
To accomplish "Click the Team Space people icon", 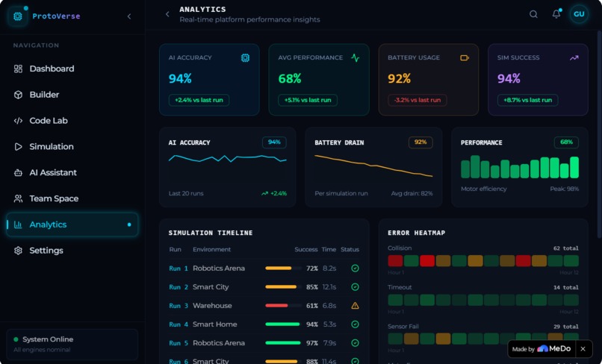I will tap(18, 198).
